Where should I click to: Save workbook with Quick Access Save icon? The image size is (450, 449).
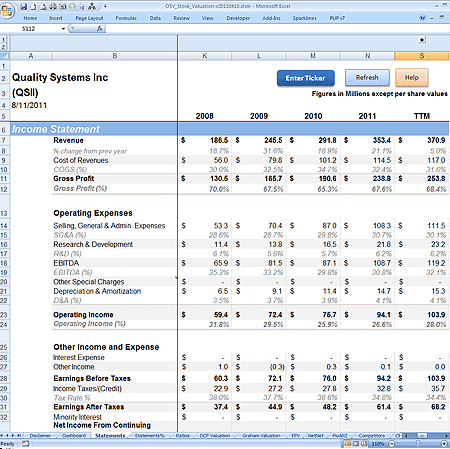[23, 6]
